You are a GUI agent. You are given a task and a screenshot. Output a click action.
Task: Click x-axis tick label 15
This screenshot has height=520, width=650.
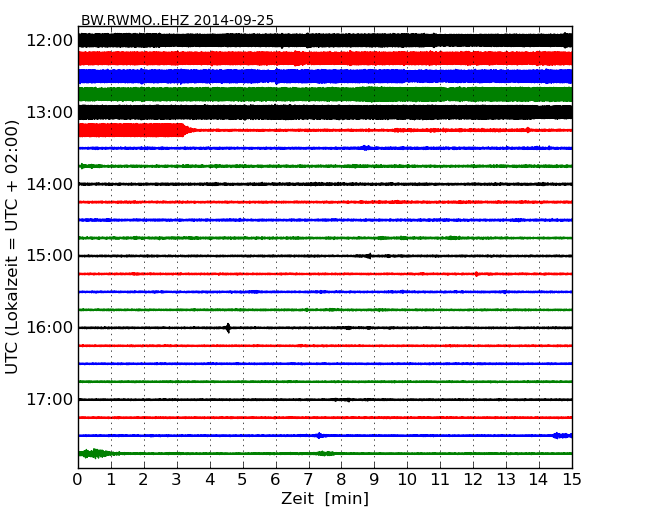[572, 480]
